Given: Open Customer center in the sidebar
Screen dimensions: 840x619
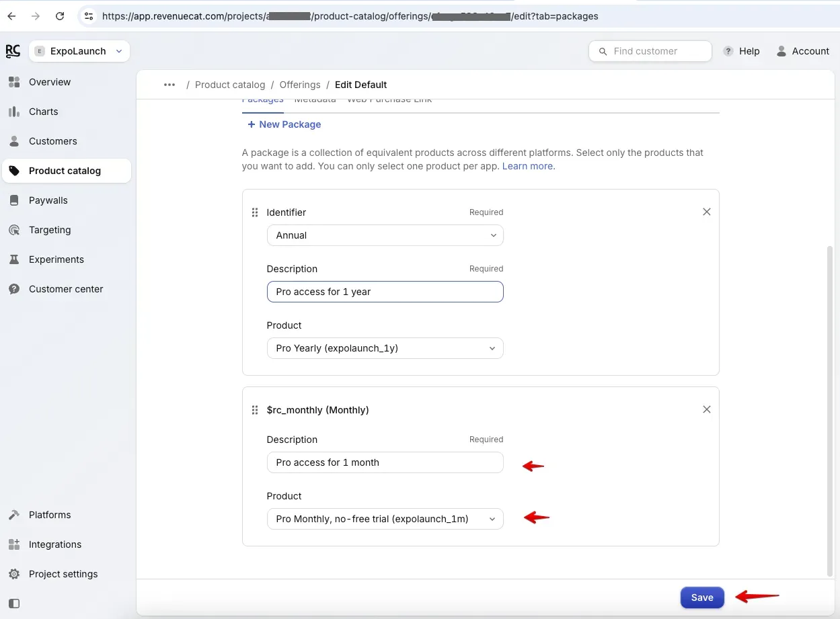Looking at the screenshot, I should pyautogui.click(x=67, y=289).
